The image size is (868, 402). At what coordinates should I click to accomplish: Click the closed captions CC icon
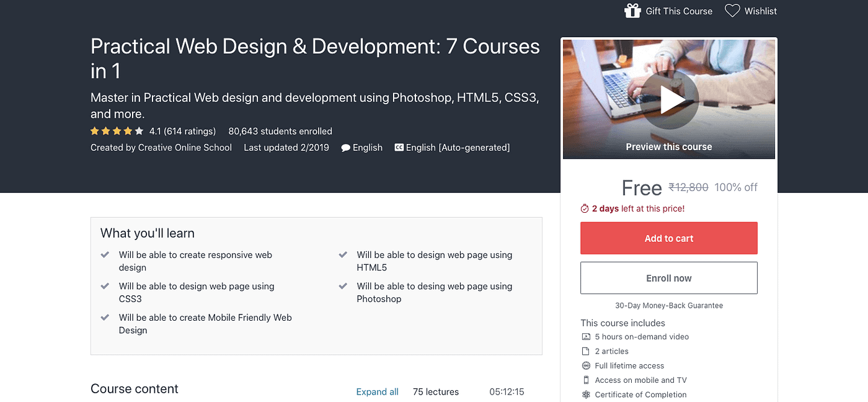tap(399, 148)
